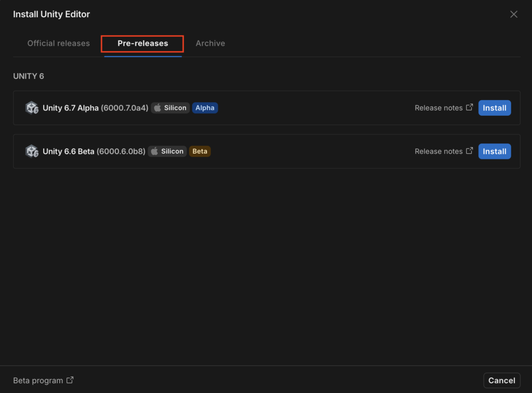Click the 'Install Unity Editor' dialog title
The image size is (532, 393).
[51, 14]
